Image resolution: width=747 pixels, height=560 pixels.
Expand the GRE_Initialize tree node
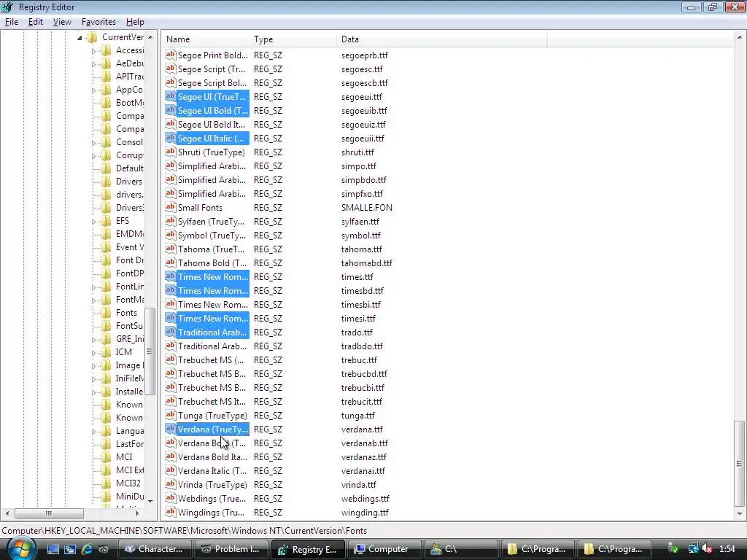pyautogui.click(x=94, y=340)
